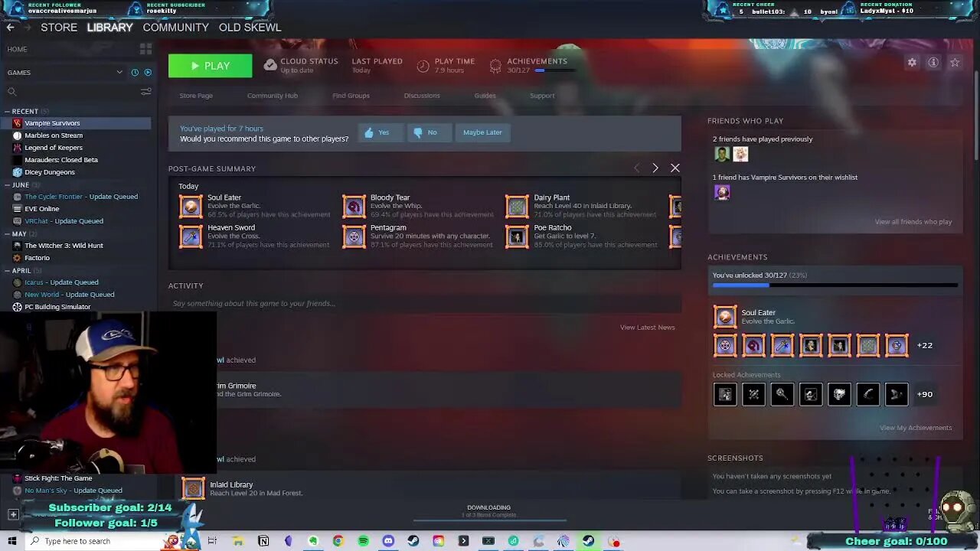Click the green PLAY button
Screen dimensions: 980x551
pos(210,66)
